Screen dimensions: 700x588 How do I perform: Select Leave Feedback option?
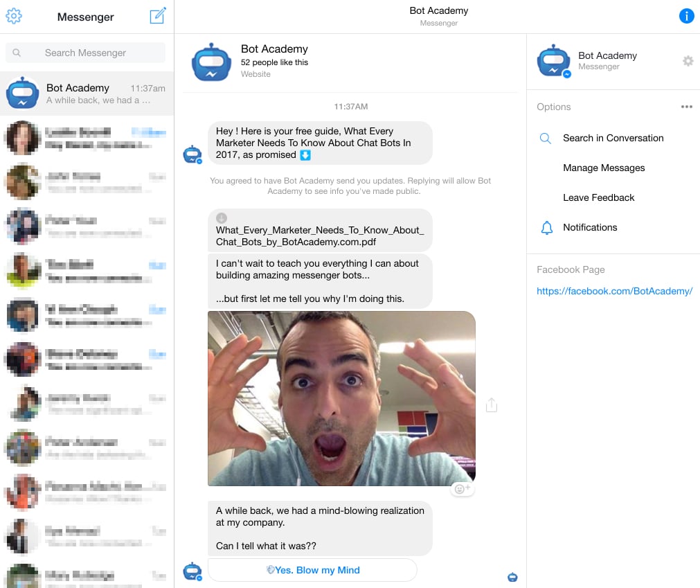click(598, 197)
